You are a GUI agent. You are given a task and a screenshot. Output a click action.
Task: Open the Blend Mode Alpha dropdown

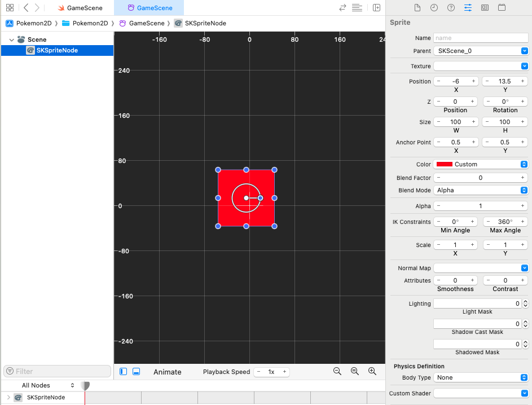481,190
